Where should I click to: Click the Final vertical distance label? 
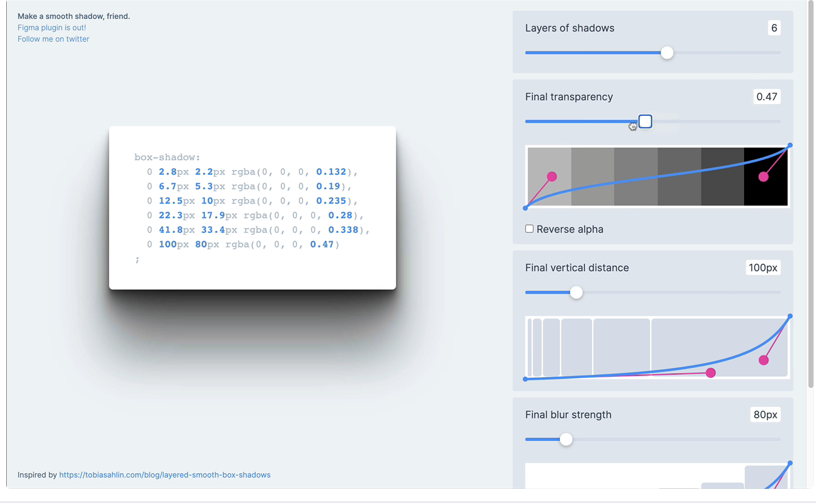pos(577,268)
